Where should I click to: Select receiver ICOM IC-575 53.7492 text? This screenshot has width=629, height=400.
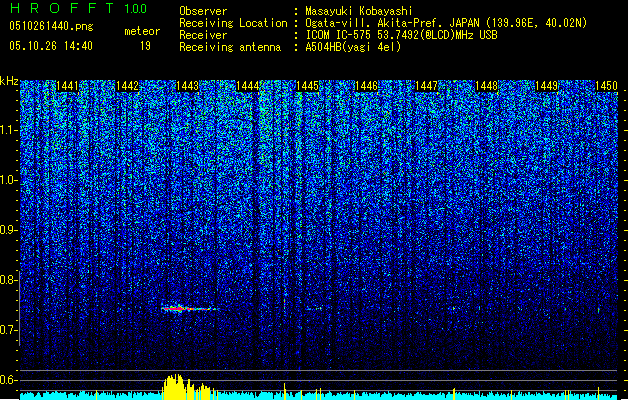click(401, 35)
